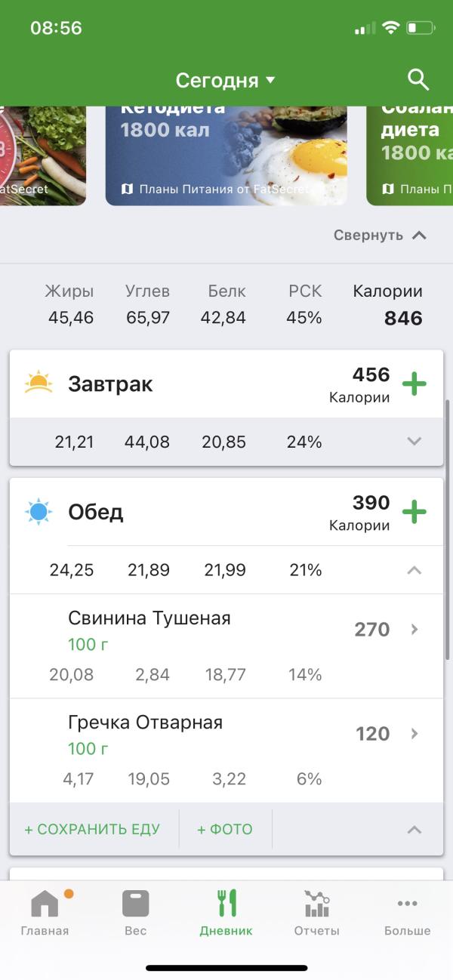Collapse the Обед nutrient summary row

click(414, 570)
